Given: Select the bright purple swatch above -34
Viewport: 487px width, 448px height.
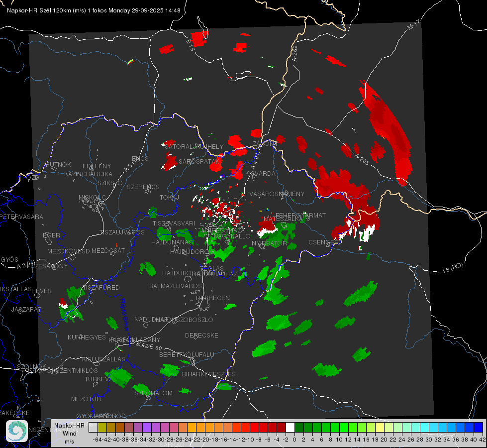Looking at the screenshot, I should tap(147, 428).
